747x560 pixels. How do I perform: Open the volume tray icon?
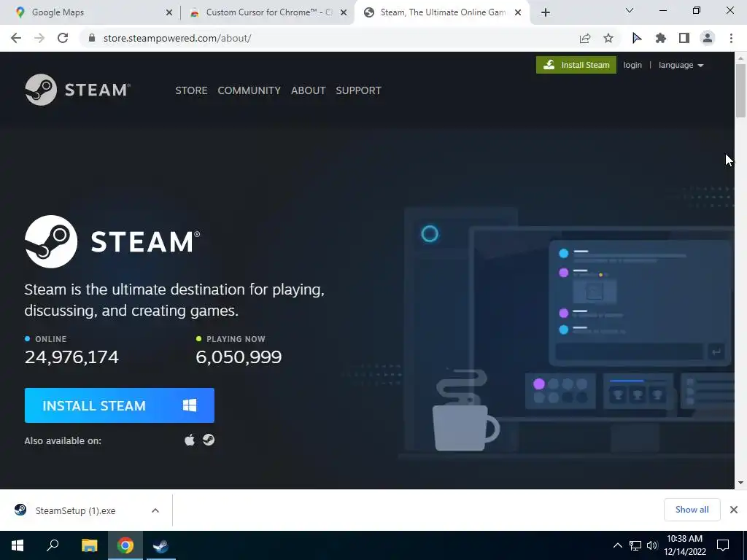(652, 545)
